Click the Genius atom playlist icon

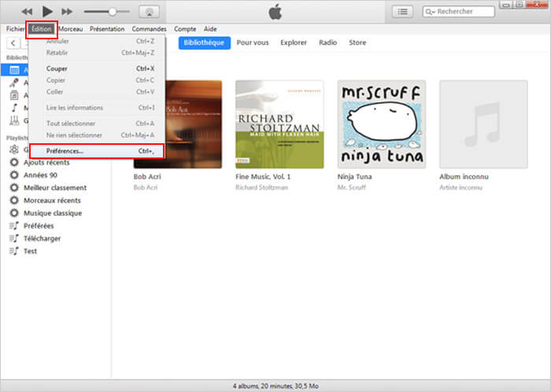click(x=14, y=150)
